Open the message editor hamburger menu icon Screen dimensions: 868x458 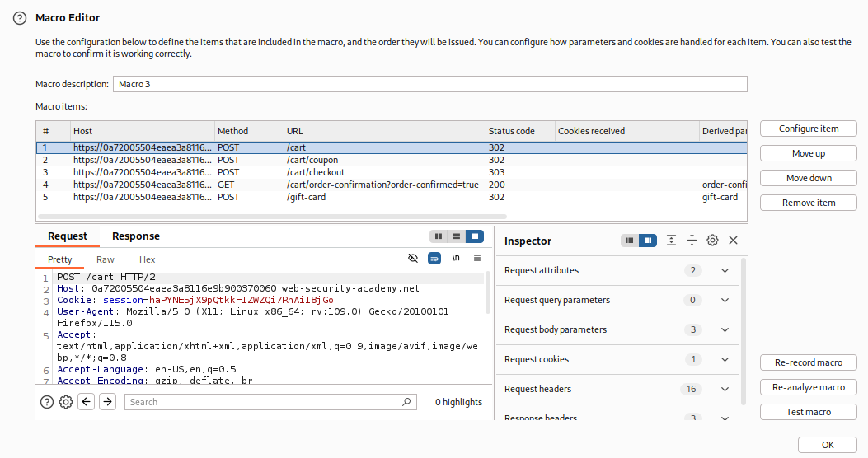coord(477,259)
